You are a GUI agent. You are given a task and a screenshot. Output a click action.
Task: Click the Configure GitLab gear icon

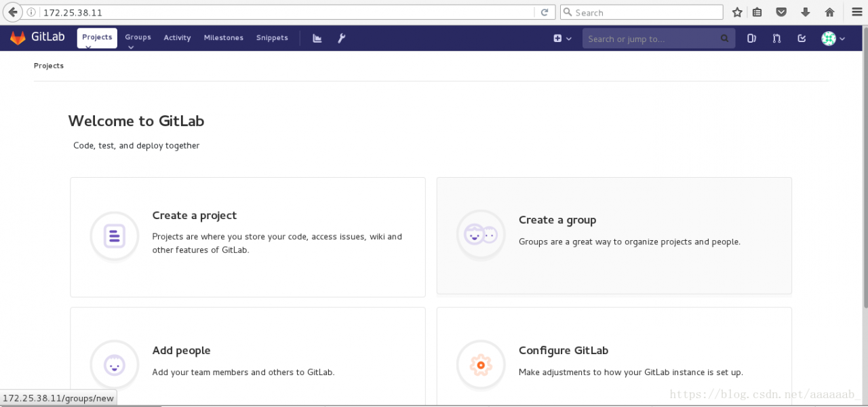[481, 365]
